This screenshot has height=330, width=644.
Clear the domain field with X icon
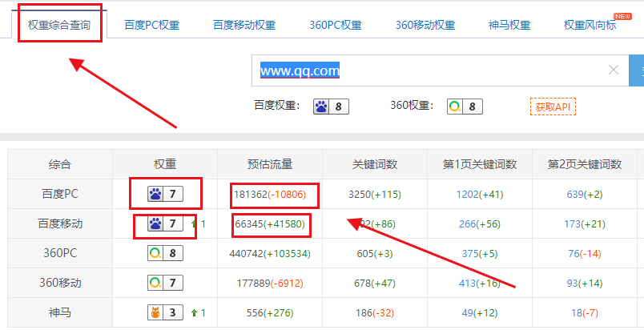coord(614,70)
